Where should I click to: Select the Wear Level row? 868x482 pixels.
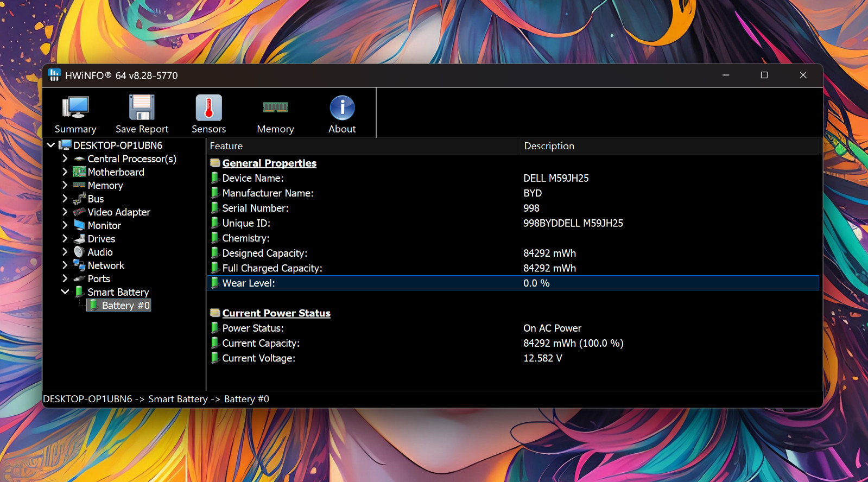512,283
